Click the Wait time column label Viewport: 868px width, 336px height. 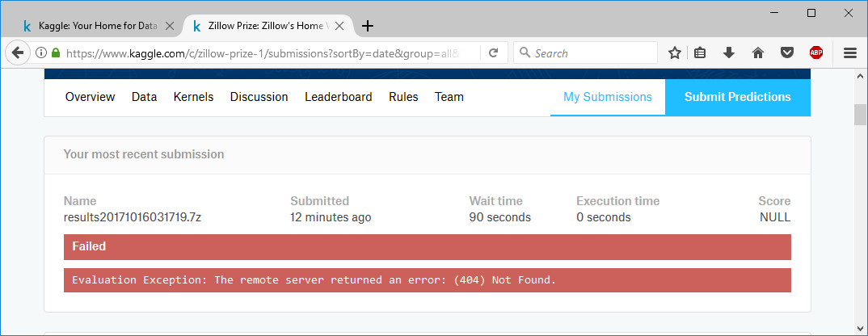click(496, 201)
